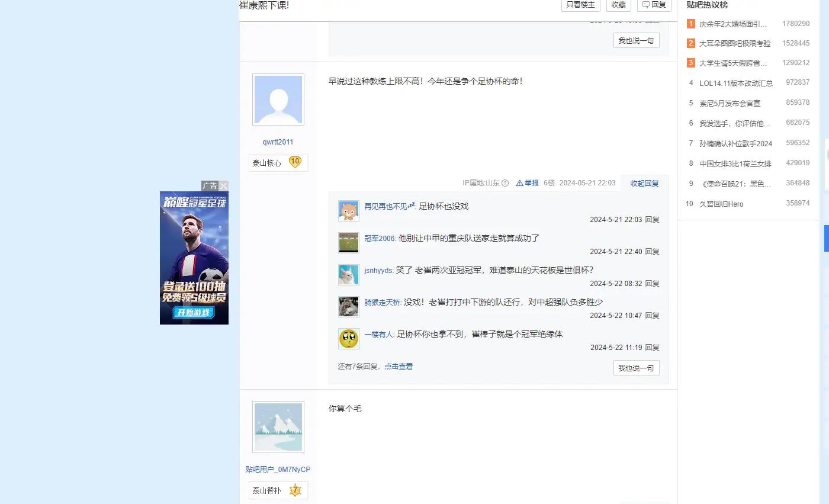
Task: Toggle 只看楼主 filter
Action: pos(580,5)
